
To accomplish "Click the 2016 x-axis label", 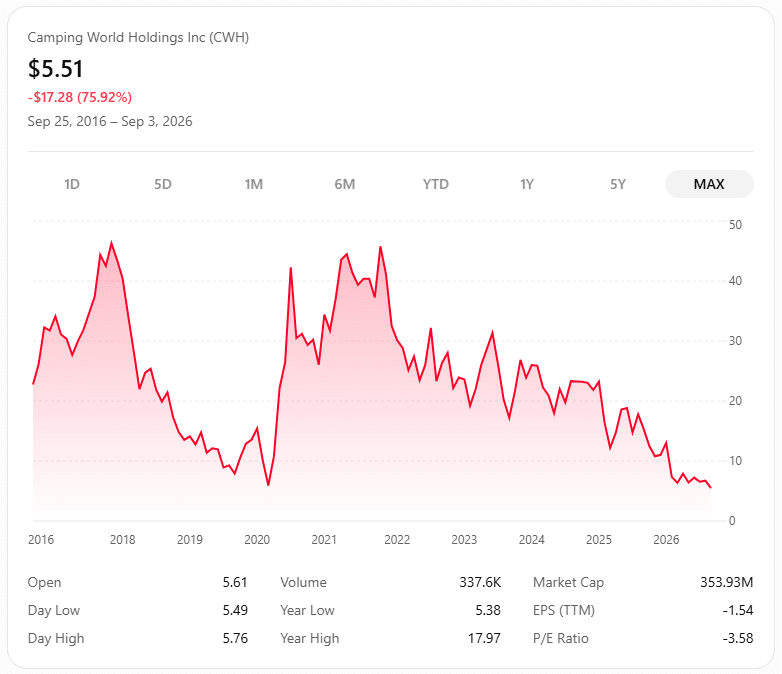I will tap(41, 539).
